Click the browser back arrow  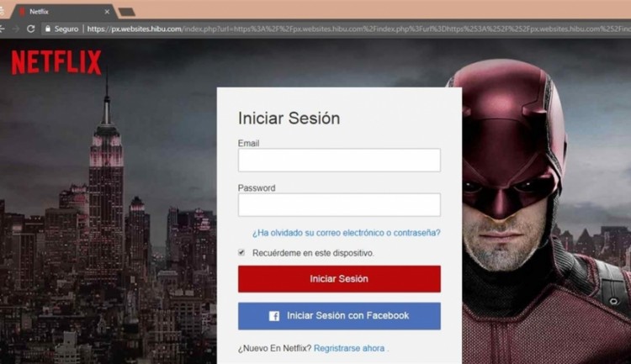pos(2,29)
